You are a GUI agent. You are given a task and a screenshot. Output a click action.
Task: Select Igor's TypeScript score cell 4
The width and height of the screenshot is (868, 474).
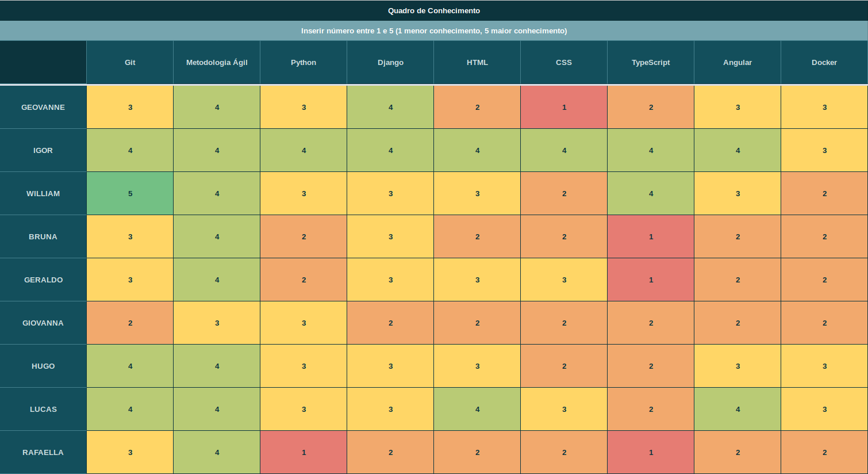click(x=651, y=150)
